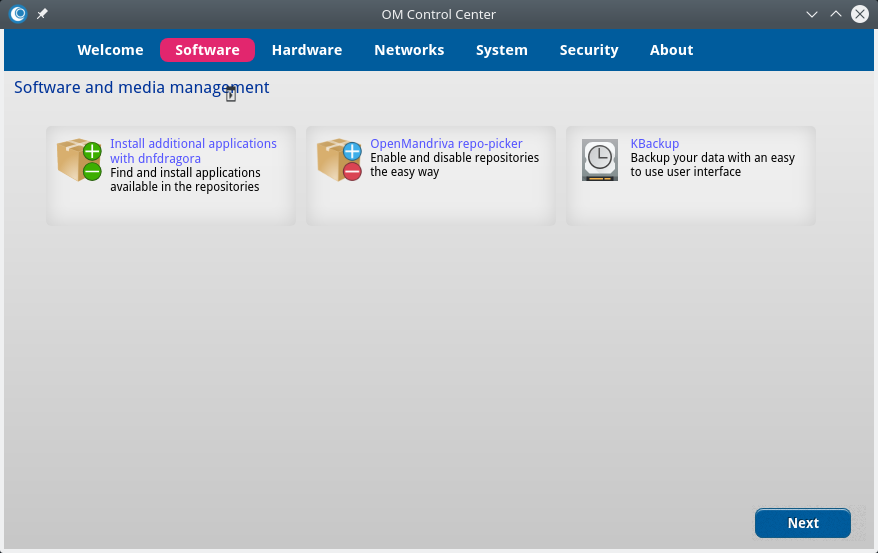
Task: Click the 'Software and media management' heading
Action: click(x=142, y=87)
